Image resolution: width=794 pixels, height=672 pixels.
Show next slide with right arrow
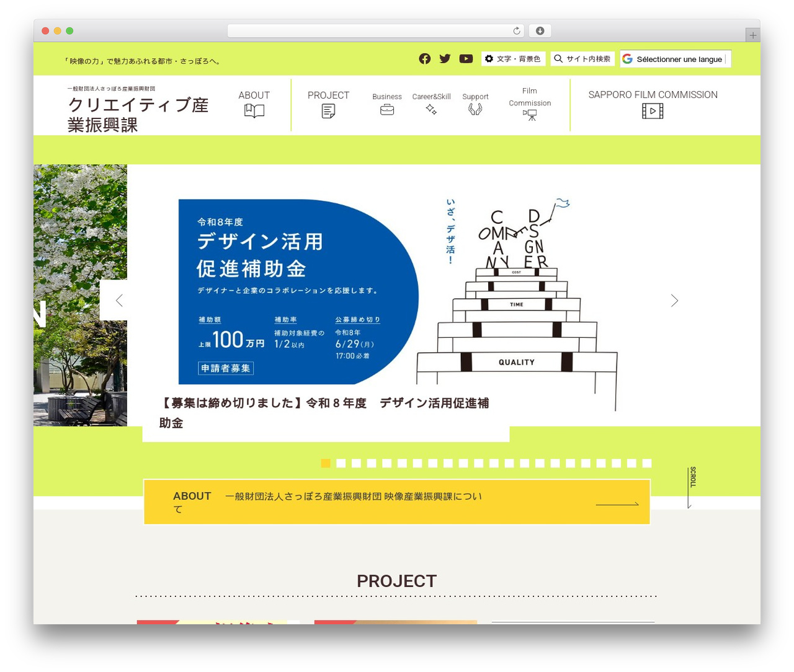click(674, 300)
